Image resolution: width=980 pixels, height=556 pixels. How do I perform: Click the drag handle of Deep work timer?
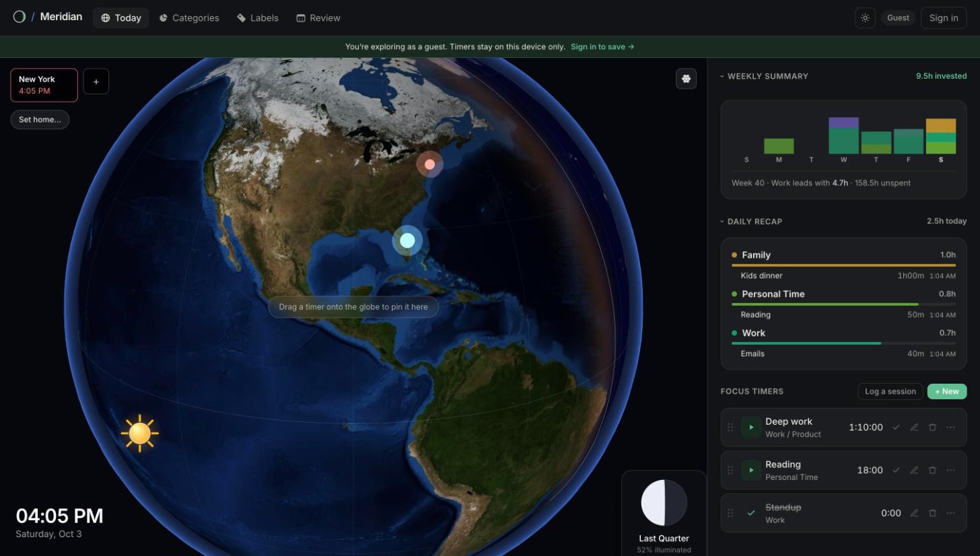click(730, 427)
